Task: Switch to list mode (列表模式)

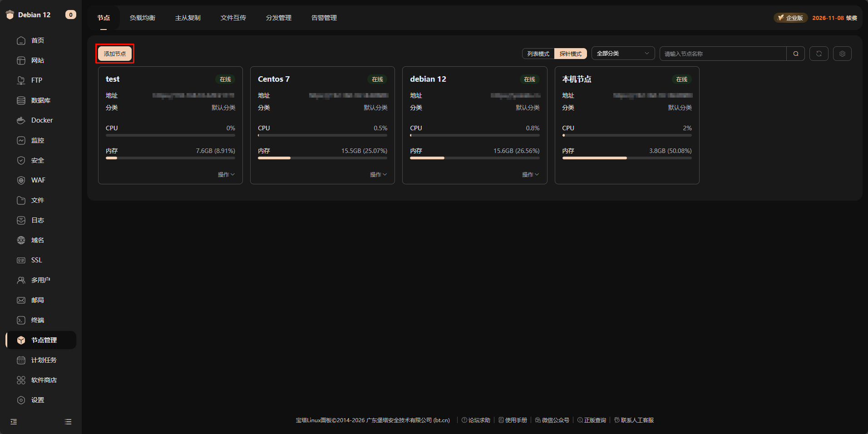Action: click(x=538, y=54)
